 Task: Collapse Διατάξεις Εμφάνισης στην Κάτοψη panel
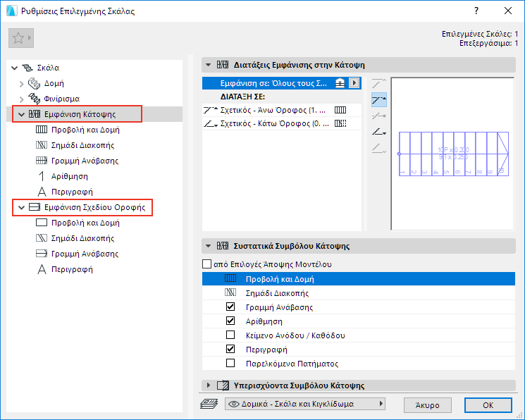(x=209, y=65)
